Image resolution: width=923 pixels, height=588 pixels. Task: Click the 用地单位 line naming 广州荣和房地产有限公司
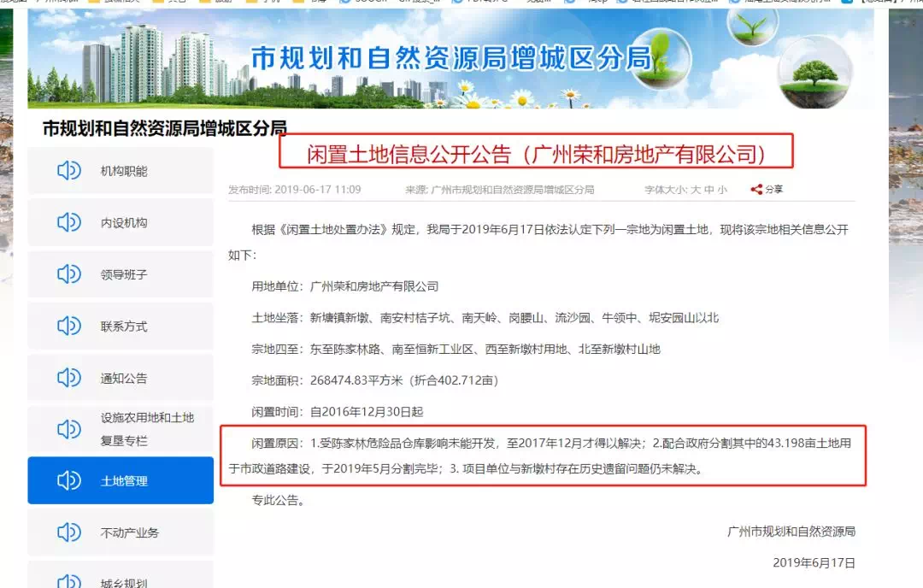[x=345, y=286]
